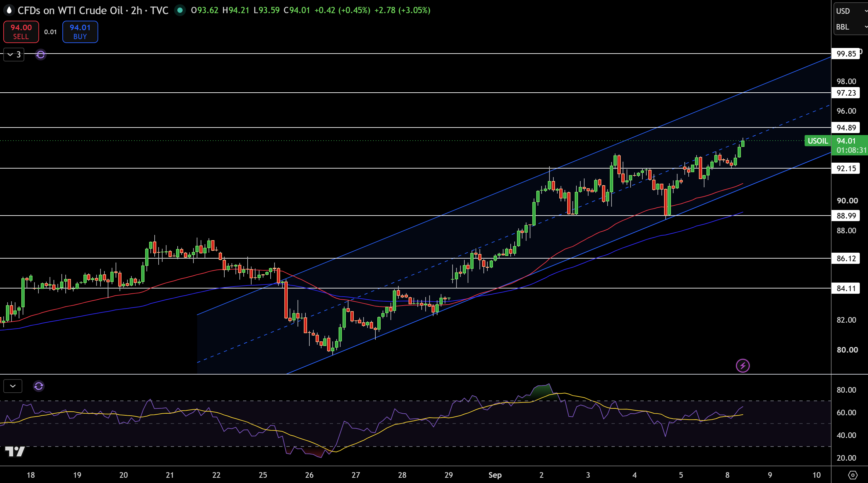Image resolution: width=868 pixels, height=483 pixels.
Task: Click the purple refresh icon near the indicator legend
Action: click(41, 54)
